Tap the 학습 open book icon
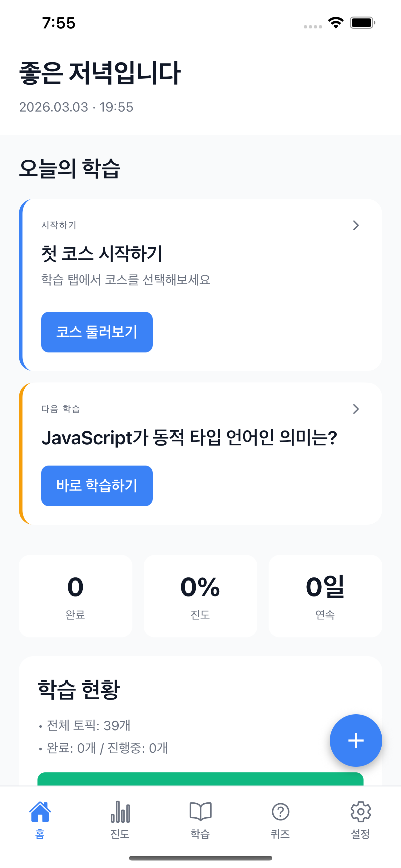Image resolution: width=401 pixels, height=868 pixels. click(200, 811)
